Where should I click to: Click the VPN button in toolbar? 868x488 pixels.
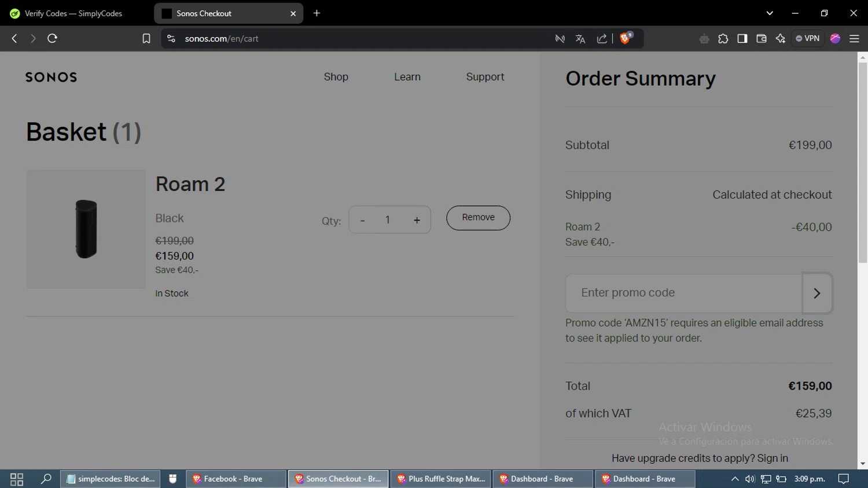pyautogui.click(x=808, y=39)
